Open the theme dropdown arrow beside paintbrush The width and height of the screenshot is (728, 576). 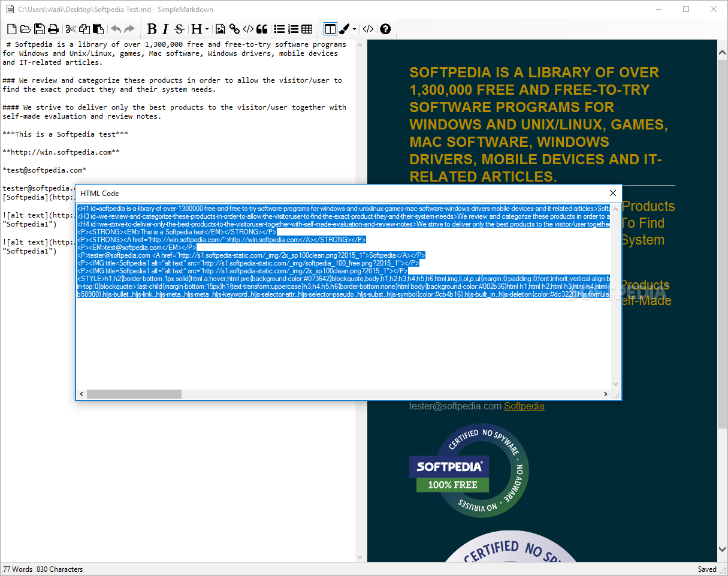(x=355, y=29)
